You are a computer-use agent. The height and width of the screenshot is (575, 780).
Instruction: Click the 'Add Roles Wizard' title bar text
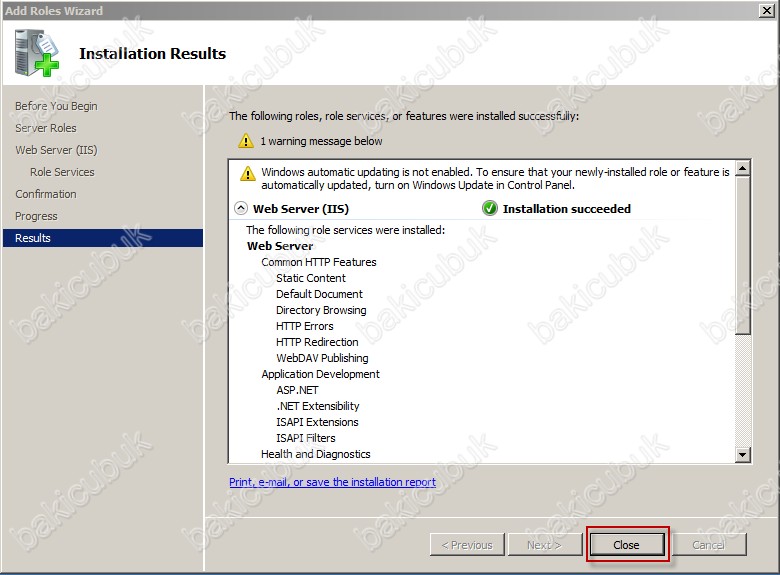[54, 10]
